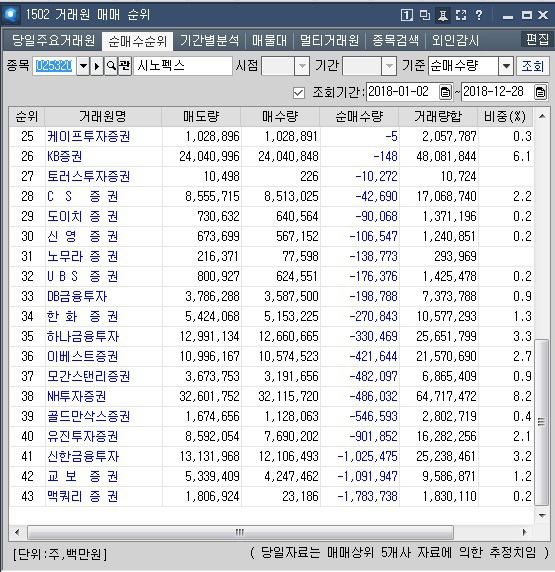The height and width of the screenshot is (572, 555).
Task: Sort by the 비중(%) column header
Action: point(505,117)
